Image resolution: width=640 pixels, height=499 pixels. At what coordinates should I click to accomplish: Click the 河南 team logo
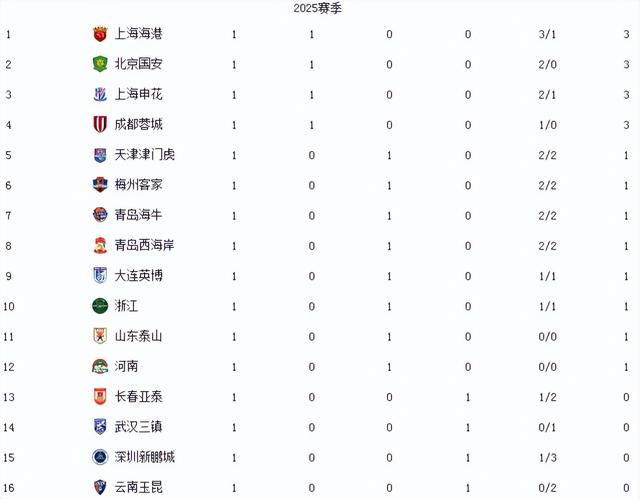pos(100,366)
